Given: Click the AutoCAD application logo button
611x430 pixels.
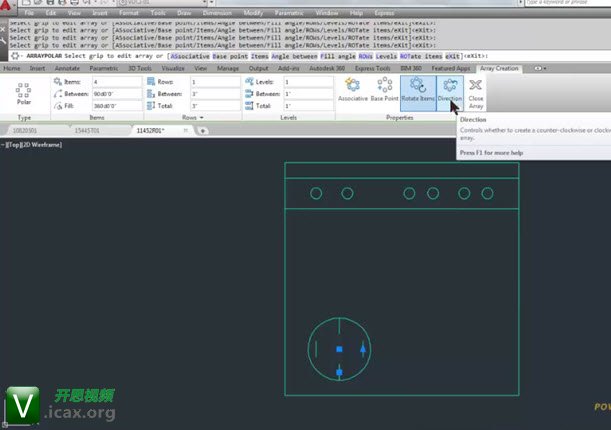Looking at the screenshot, I should coord(10,10).
